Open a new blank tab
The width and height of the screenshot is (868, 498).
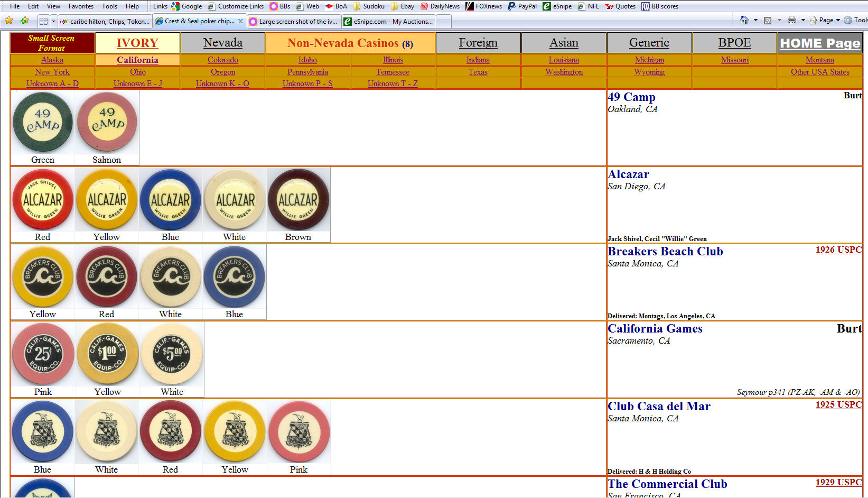(444, 22)
